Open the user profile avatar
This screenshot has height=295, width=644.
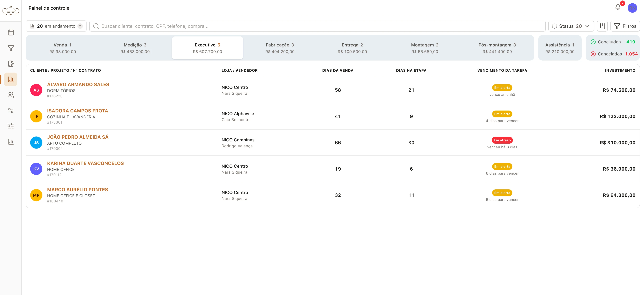point(632,8)
